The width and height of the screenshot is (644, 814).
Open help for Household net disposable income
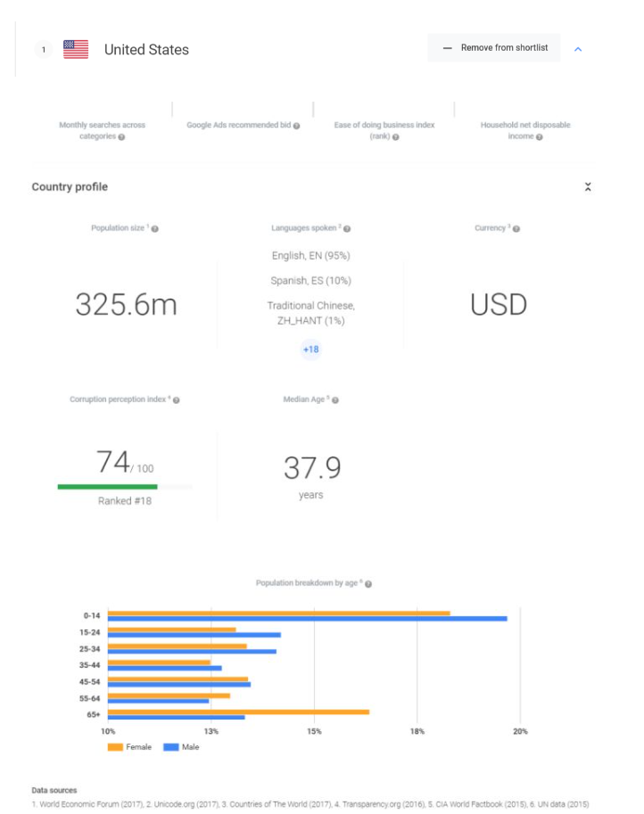pyautogui.click(x=540, y=137)
